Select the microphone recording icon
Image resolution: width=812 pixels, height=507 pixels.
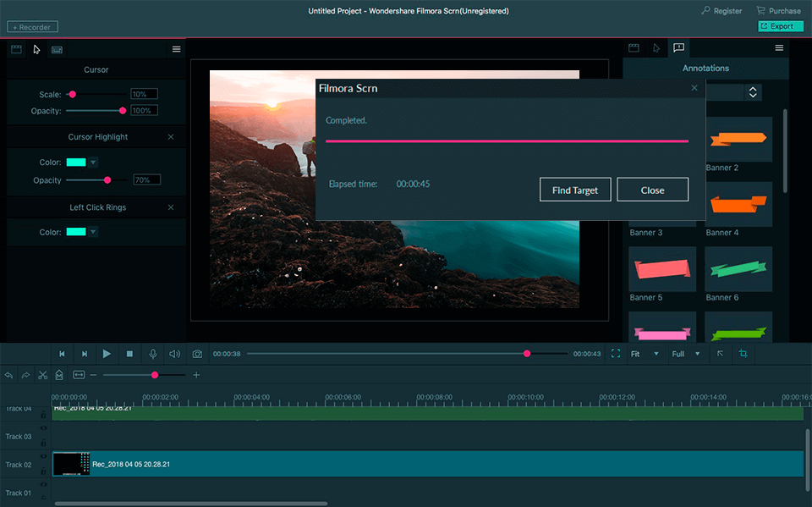coord(152,354)
